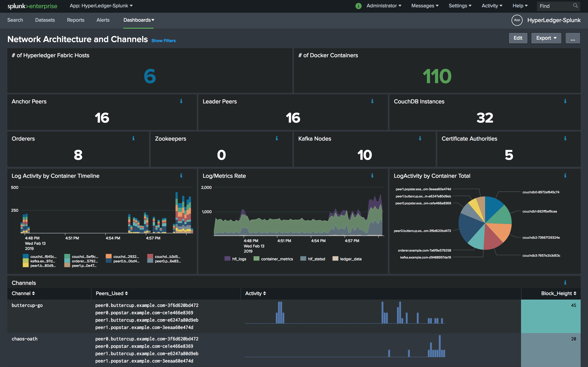Expand the Activity menu in top bar
This screenshot has width=588, height=367.
click(492, 6)
